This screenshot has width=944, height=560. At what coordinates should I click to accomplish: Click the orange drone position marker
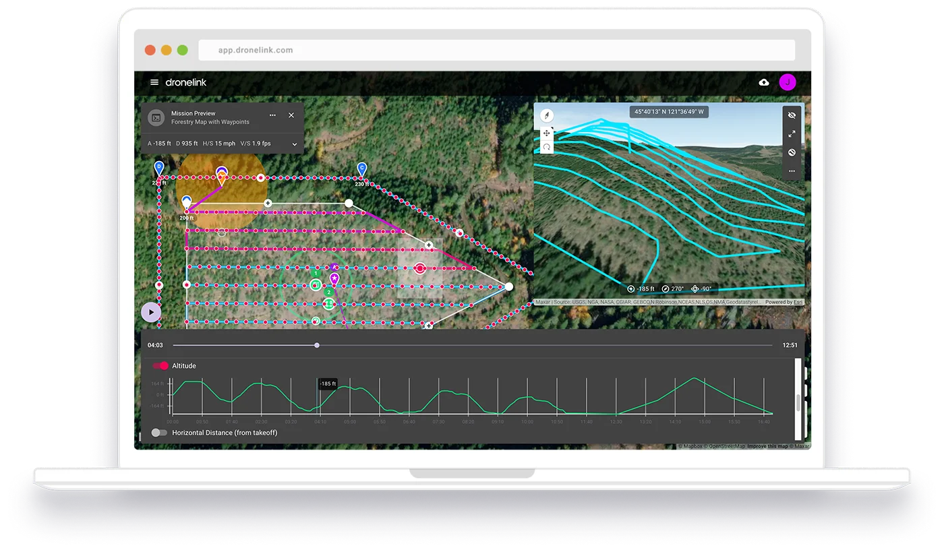(x=221, y=179)
